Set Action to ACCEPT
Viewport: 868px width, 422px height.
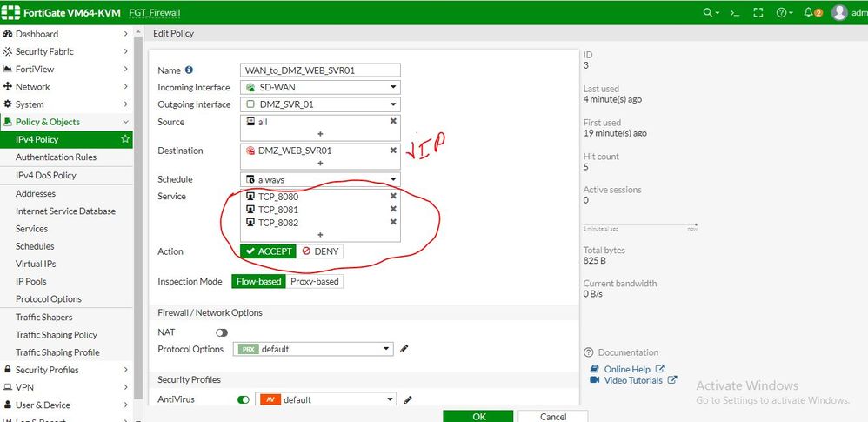[x=269, y=251]
